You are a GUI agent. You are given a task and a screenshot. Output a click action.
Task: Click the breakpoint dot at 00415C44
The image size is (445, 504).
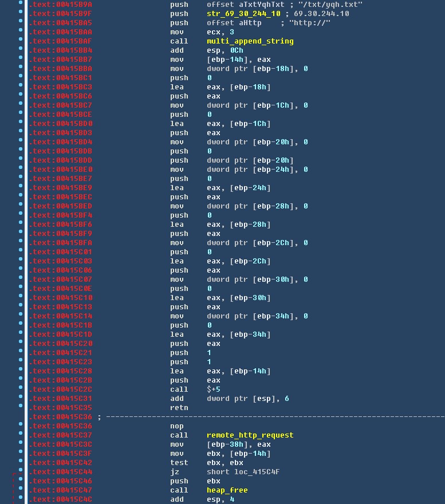click(21, 472)
